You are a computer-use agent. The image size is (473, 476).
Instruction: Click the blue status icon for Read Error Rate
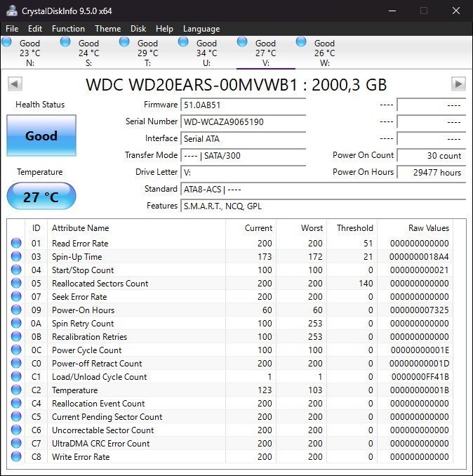(x=16, y=244)
